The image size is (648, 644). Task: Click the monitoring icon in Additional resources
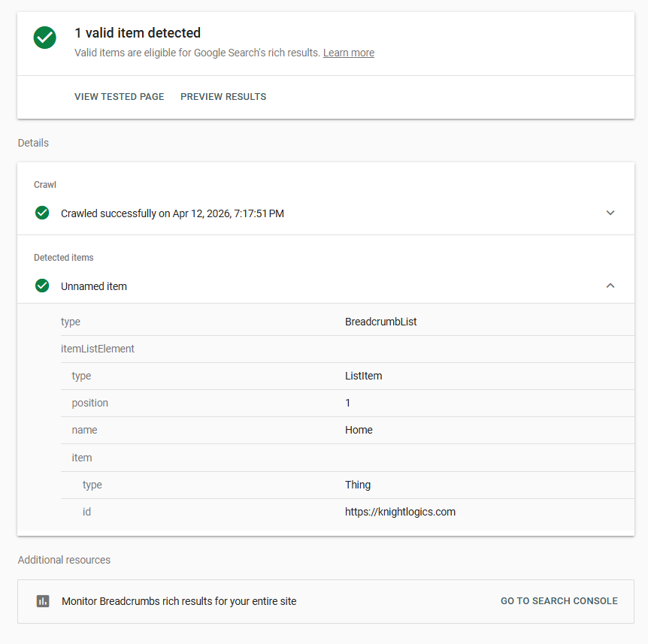pyautogui.click(x=43, y=601)
